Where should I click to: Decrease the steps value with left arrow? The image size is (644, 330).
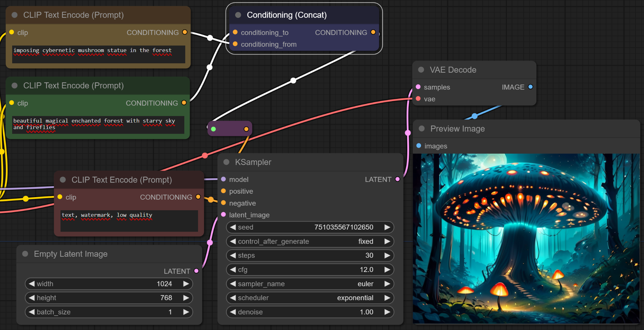click(233, 255)
